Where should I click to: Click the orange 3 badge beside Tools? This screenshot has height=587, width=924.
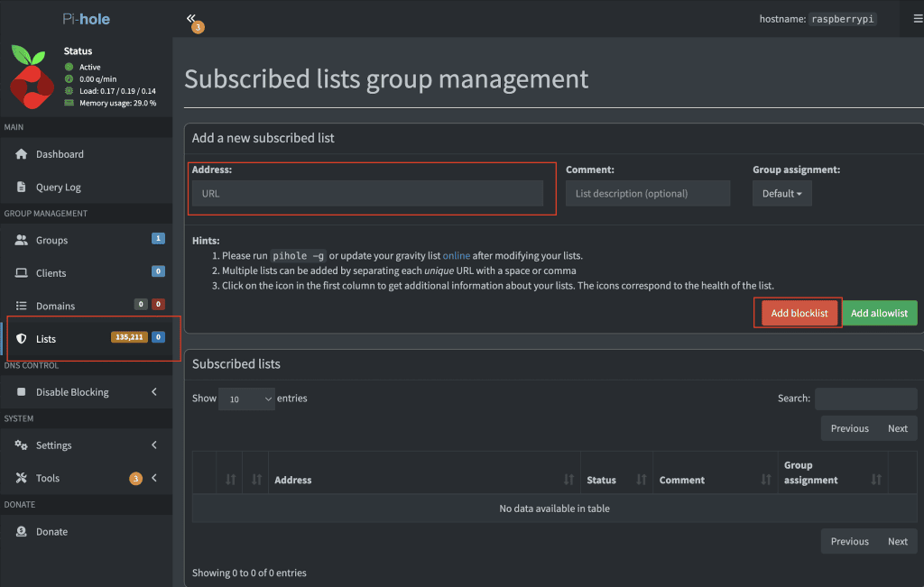click(x=135, y=479)
